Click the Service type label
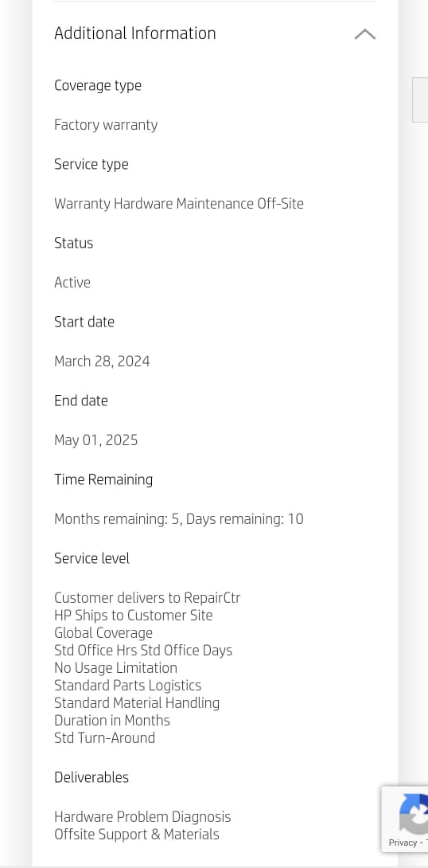 tap(91, 164)
